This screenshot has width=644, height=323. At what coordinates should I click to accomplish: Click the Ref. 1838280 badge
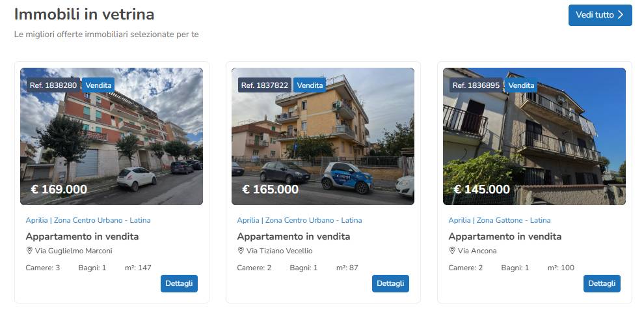[x=53, y=85]
